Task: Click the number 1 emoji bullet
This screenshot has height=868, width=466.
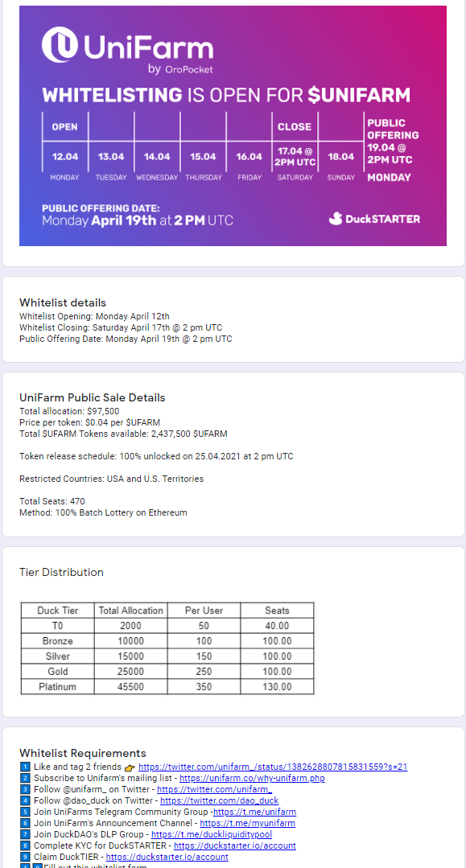Action: (24, 767)
